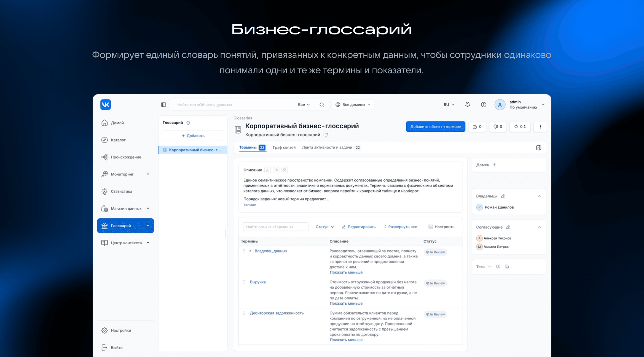Open the Выручка term link
The image size is (644, 357).
(258, 282)
